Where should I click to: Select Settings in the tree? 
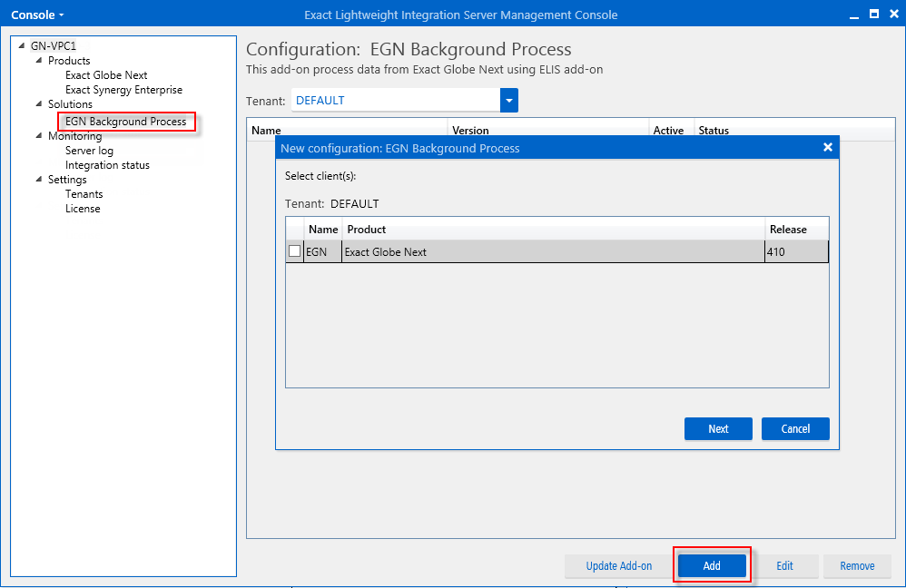(67, 180)
